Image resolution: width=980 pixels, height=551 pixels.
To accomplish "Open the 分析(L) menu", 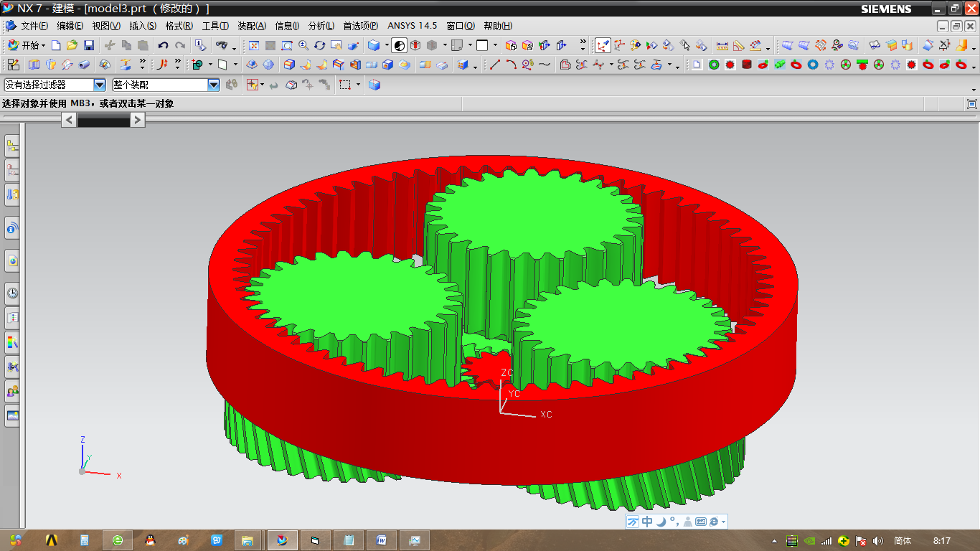I will click(x=321, y=26).
